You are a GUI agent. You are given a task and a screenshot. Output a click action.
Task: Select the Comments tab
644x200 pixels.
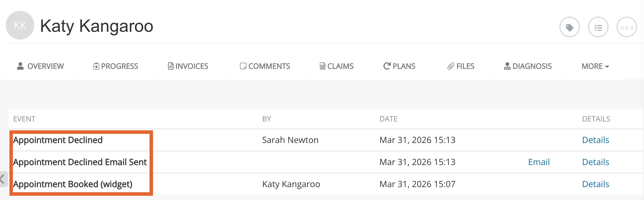(x=265, y=66)
